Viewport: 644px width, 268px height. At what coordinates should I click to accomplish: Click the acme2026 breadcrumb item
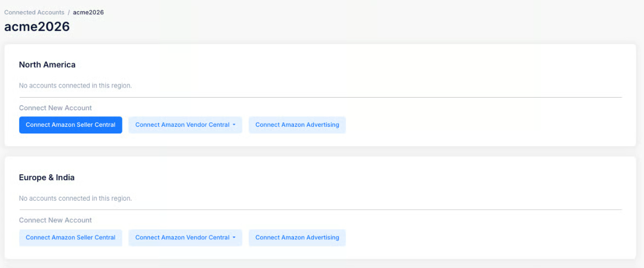pos(88,12)
